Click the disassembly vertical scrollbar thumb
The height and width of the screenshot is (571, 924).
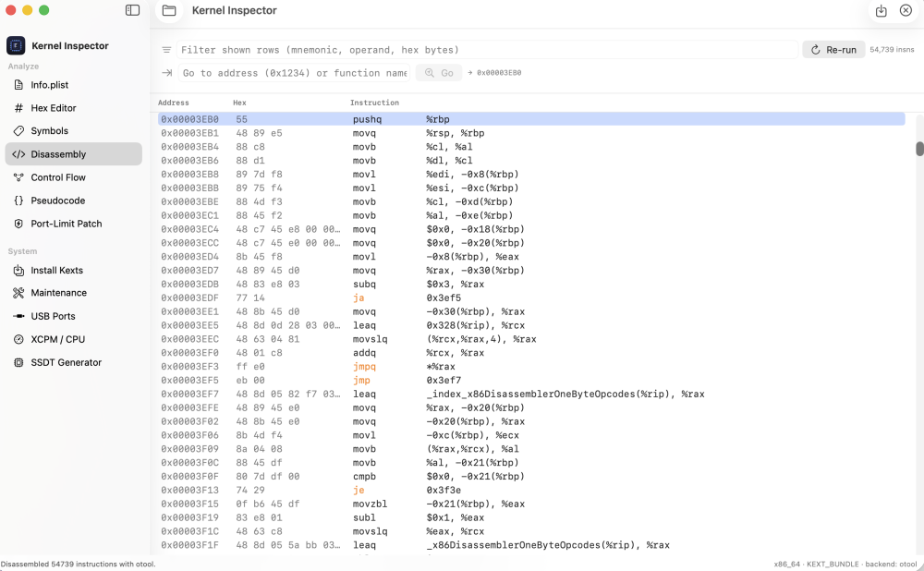pyautogui.click(x=919, y=149)
